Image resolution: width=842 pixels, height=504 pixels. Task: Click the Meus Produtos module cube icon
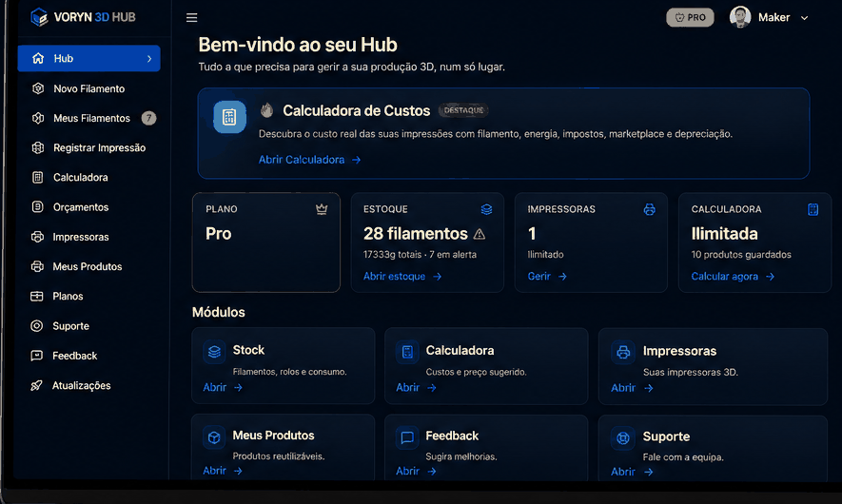coord(214,437)
